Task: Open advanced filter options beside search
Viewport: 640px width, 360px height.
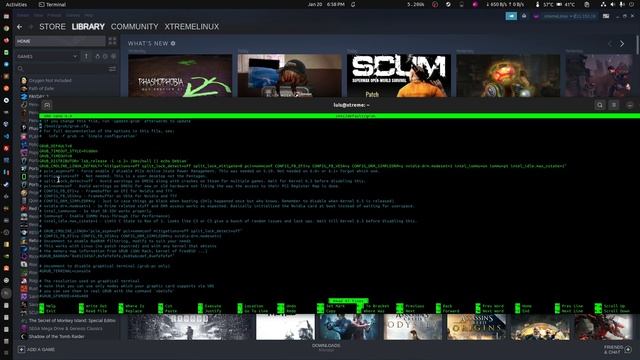Action: (112, 69)
